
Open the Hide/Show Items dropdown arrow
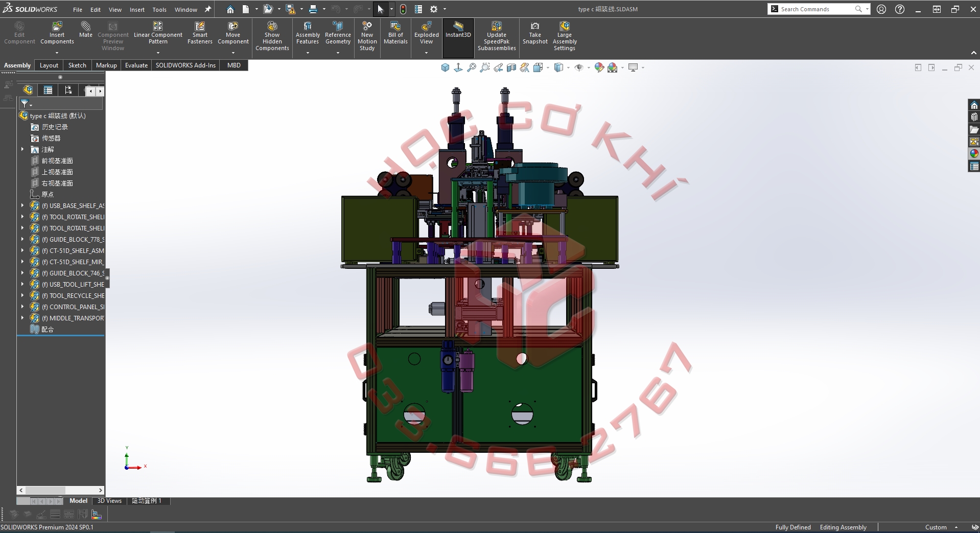[x=589, y=67]
